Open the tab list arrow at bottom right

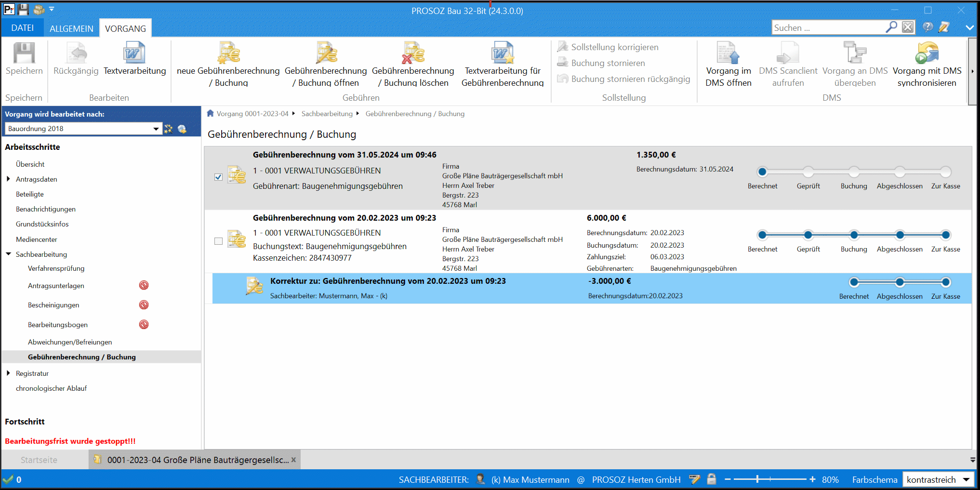tap(973, 460)
